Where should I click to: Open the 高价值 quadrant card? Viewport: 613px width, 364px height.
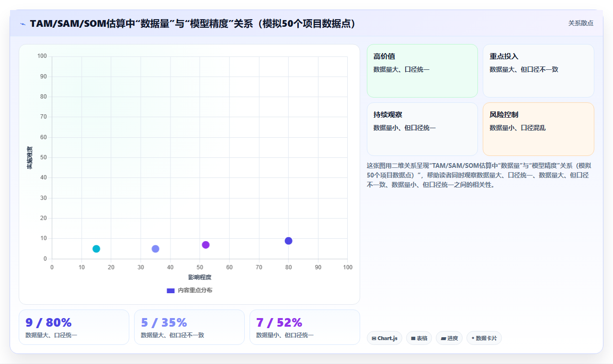[x=422, y=71]
